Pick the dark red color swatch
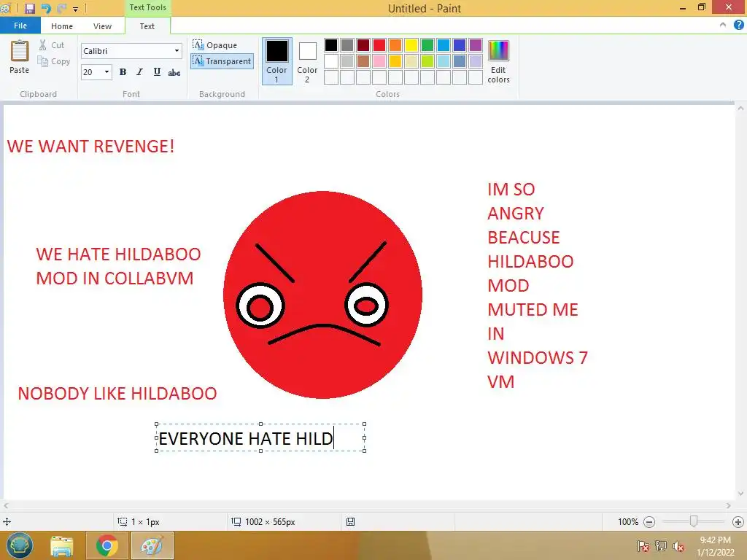747x560 pixels. (363, 45)
